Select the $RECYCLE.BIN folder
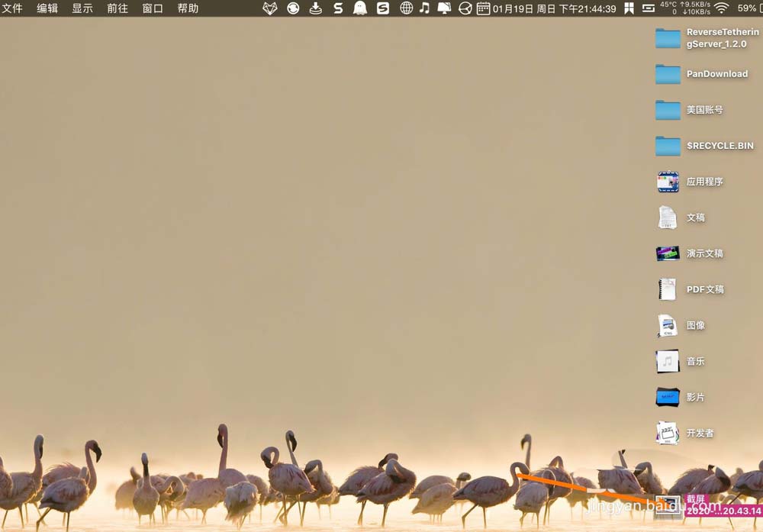This screenshot has height=532, width=763. pyautogui.click(x=668, y=146)
